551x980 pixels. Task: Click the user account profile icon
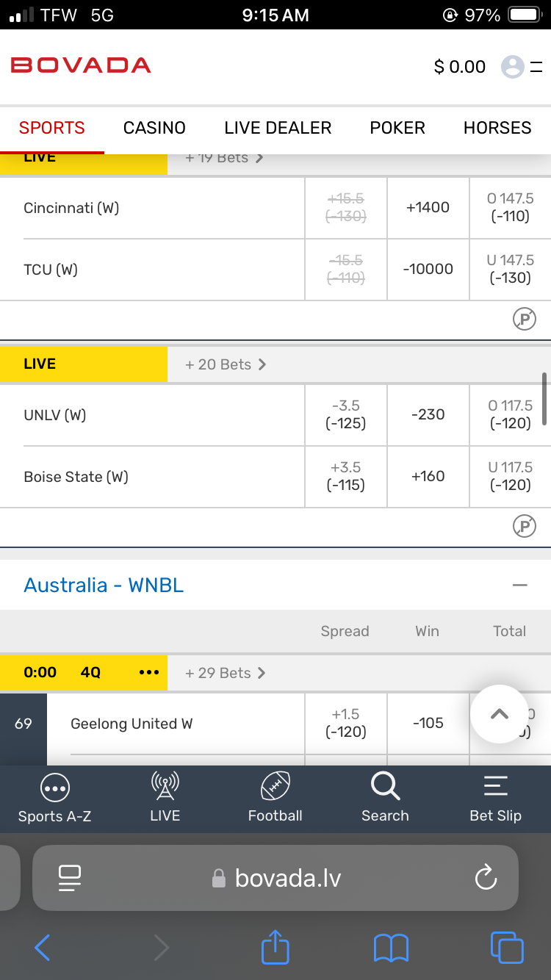click(512, 67)
